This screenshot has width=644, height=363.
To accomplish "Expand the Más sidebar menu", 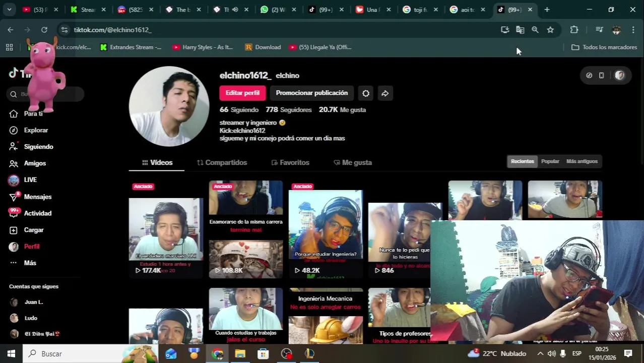I will [30, 263].
